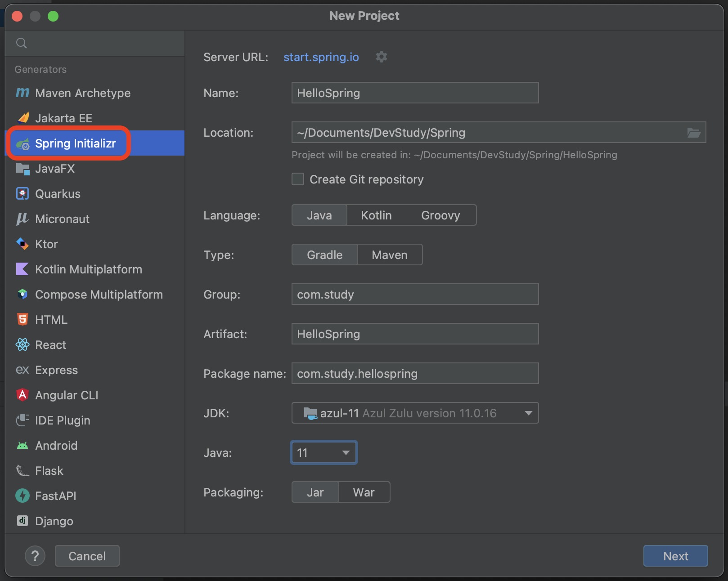728x581 pixels.
Task: Select the Django generator
Action: point(94,521)
